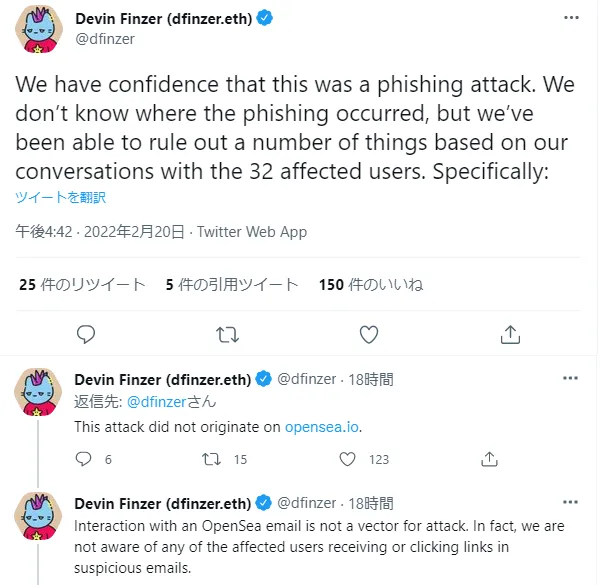View the 150 件のいいね list
600x585 pixels.
[x=371, y=285]
